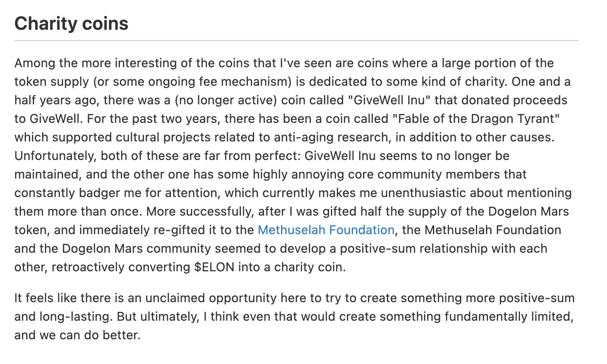Click the phrase "fundamentally limited"

[x=509, y=317]
